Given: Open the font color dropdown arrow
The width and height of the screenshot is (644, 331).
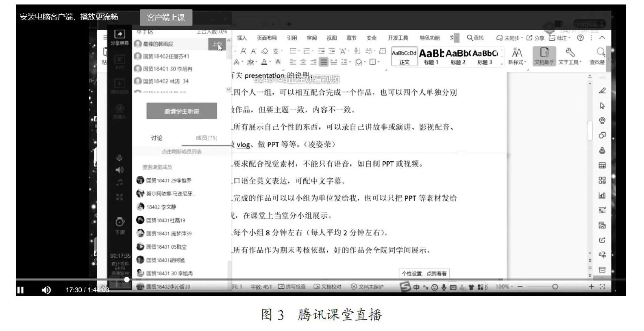Looking at the screenshot, I should coord(270,62).
